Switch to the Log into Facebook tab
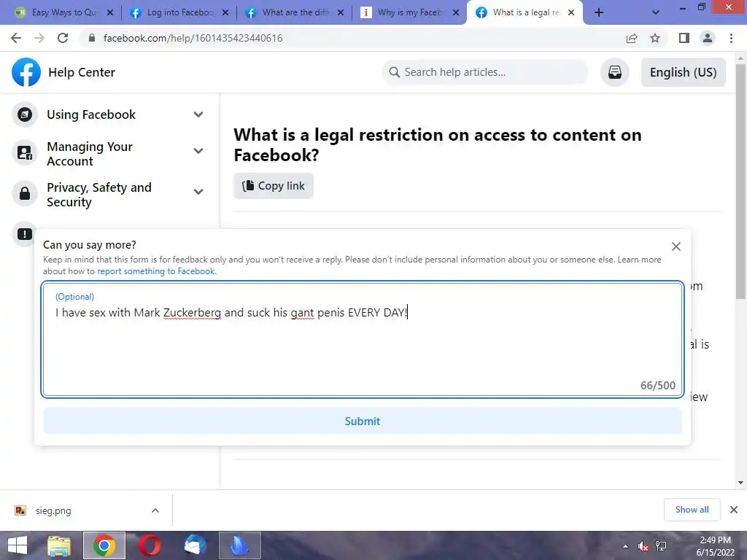This screenshot has height=560, width=747. click(179, 13)
